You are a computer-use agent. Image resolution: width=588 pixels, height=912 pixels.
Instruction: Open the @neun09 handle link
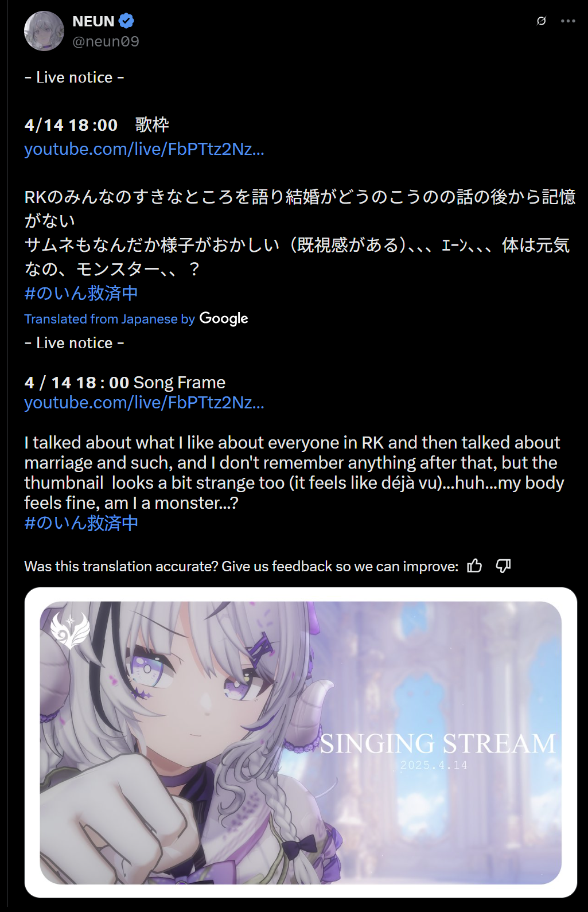pyautogui.click(x=106, y=41)
